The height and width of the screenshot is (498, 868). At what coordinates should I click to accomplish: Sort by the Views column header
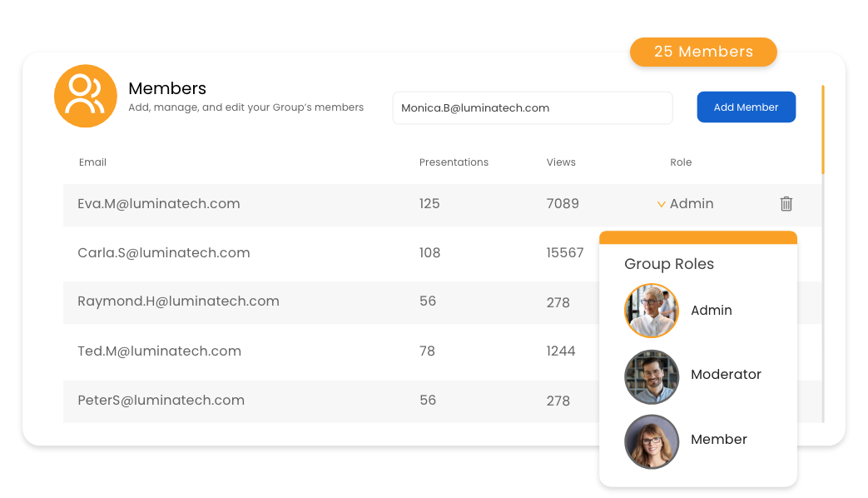tap(561, 162)
